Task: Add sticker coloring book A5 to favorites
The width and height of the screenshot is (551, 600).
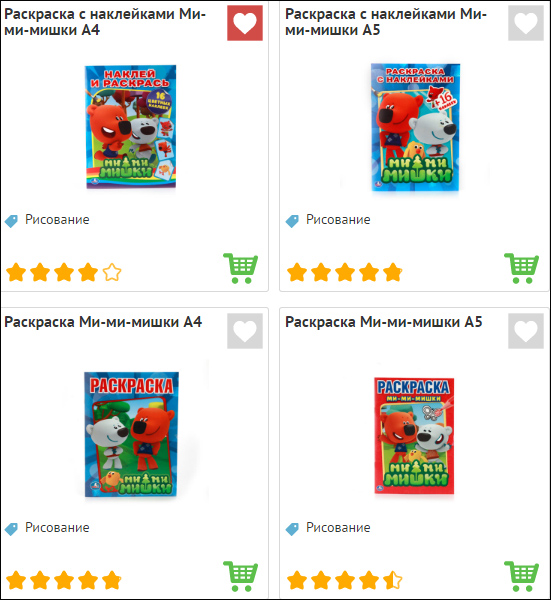Action: (526, 23)
